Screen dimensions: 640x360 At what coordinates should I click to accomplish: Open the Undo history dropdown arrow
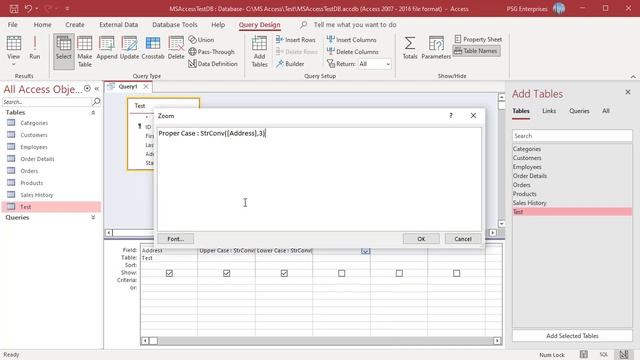tap(37, 9)
